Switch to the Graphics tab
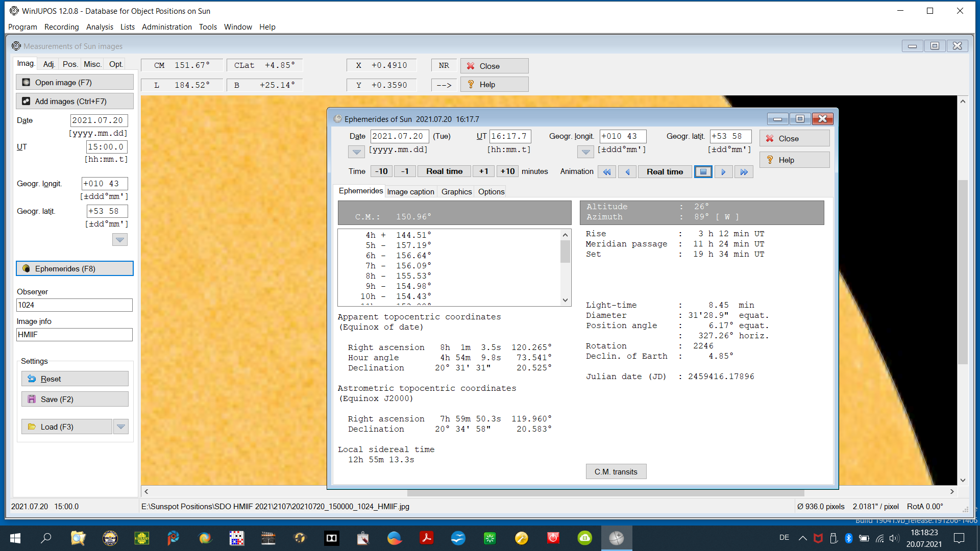980x551 pixels. tap(456, 191)
